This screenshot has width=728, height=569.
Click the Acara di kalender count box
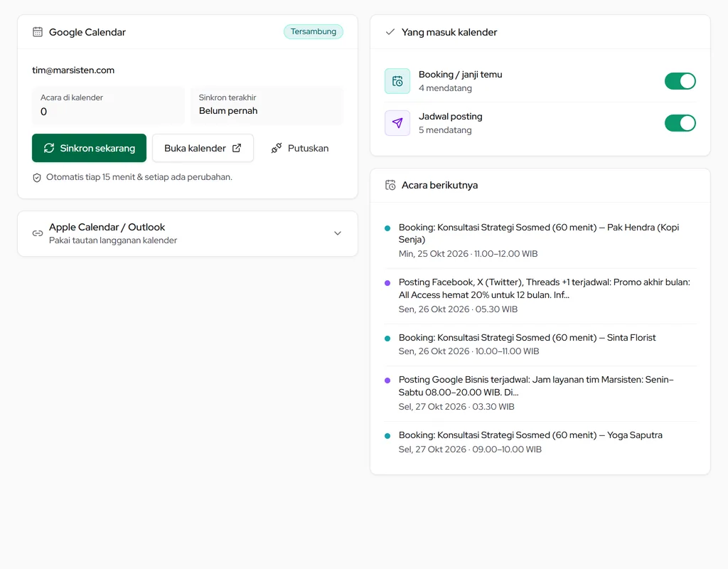coord(108,105)
